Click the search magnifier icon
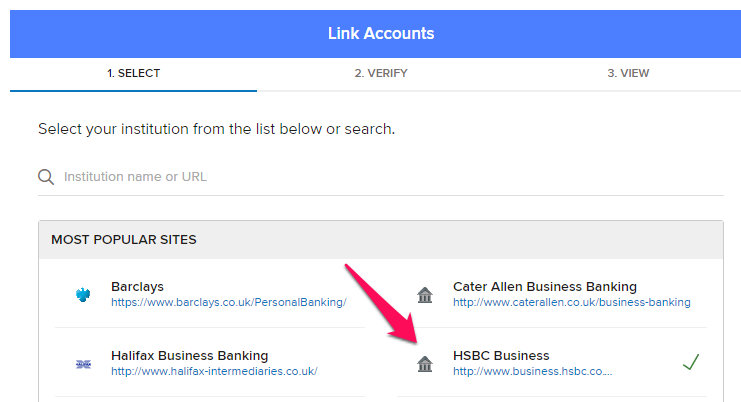 (46, 177)
